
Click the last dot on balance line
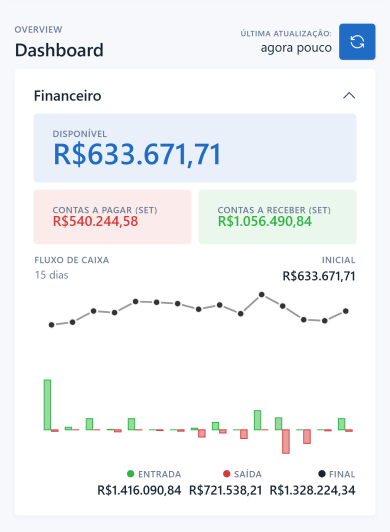click(346, 311)
